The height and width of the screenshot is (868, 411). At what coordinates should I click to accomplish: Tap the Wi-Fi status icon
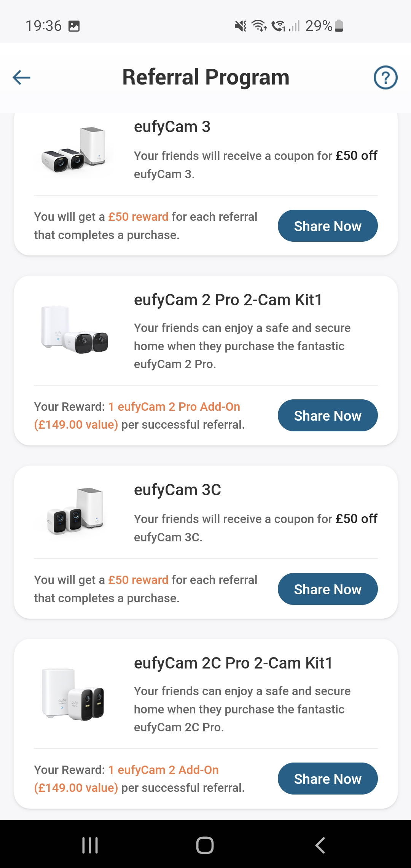pyautogui.click(x=260, y=26)
